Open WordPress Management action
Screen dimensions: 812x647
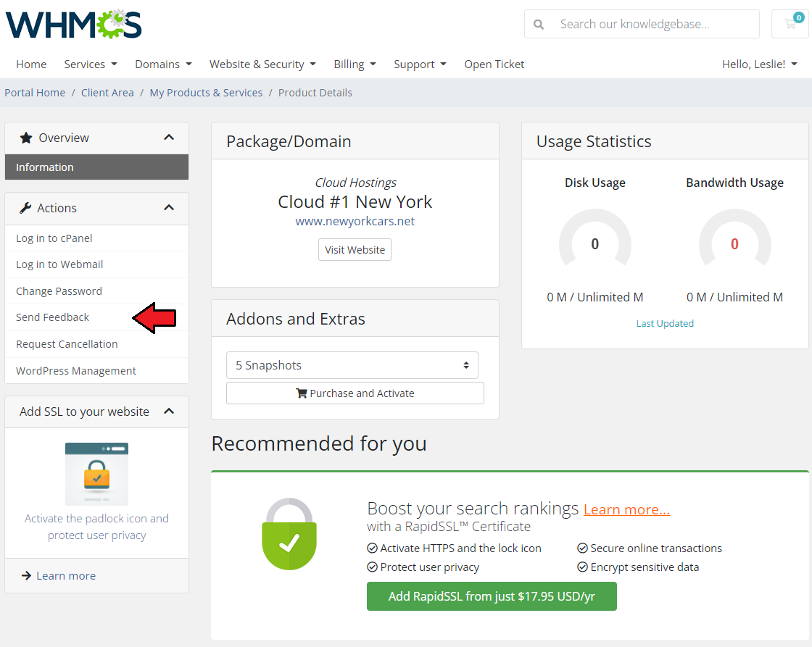pos(97,371)
